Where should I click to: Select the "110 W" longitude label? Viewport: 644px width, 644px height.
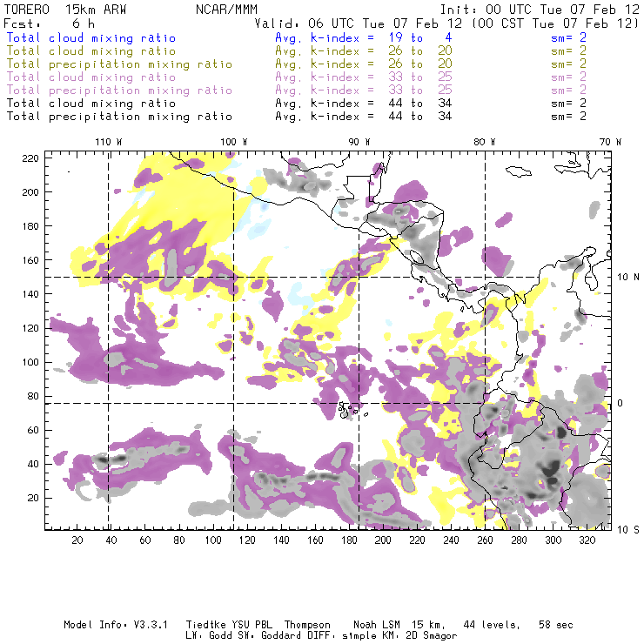click(x=109, y=142)
